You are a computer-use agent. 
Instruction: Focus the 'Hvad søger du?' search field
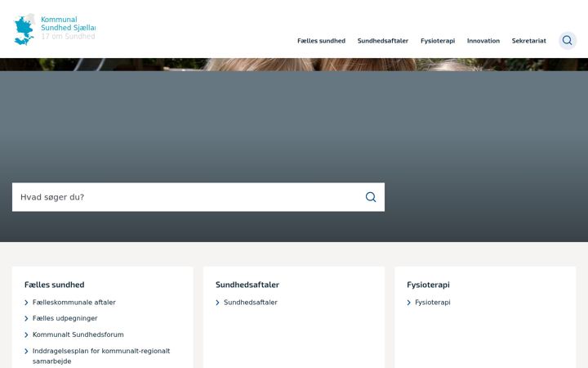(x=198, y=197)
